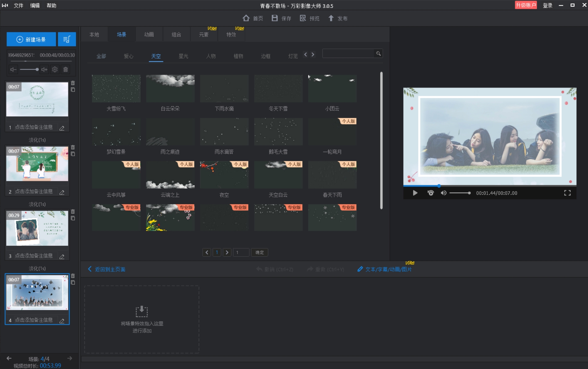
Task: Edit note for scene 2 pencil icon
Action: 62,192
